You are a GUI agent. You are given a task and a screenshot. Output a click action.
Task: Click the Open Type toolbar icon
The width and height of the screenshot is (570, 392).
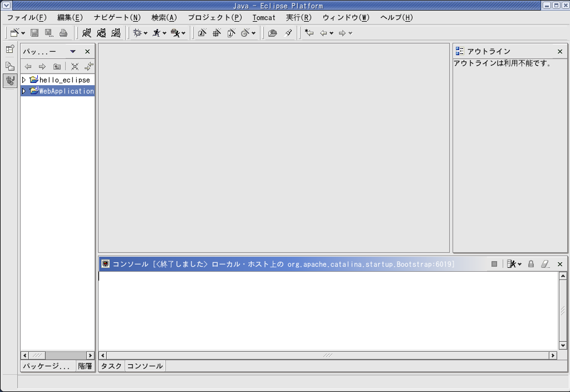coord(272,33)
